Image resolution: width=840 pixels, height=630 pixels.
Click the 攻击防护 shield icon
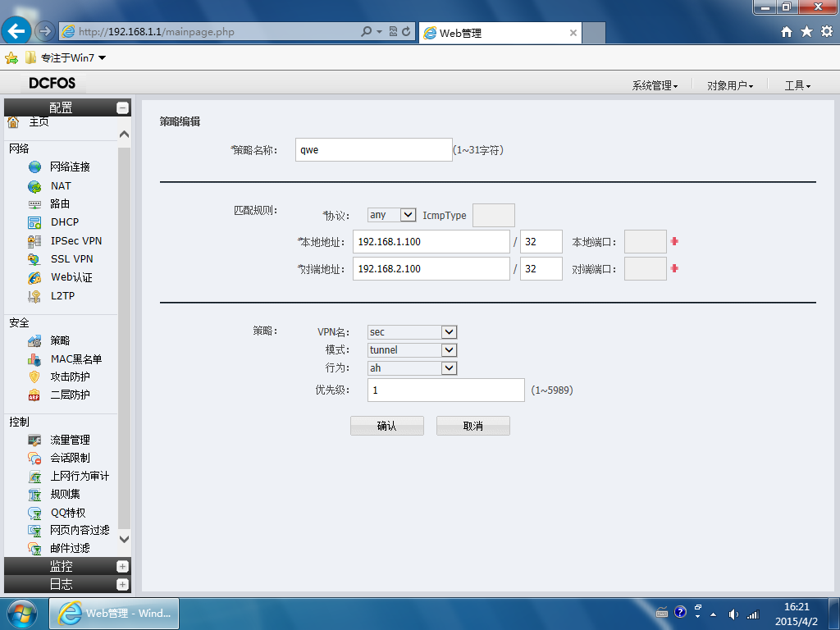34,377
